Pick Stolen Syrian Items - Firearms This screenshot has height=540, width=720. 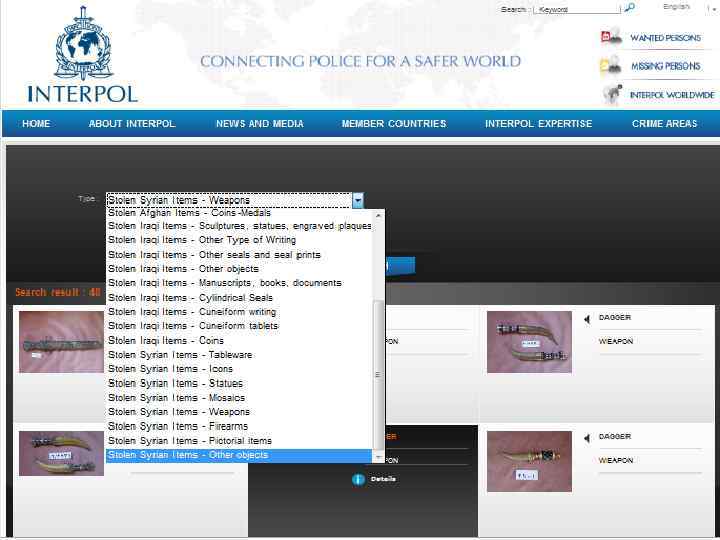(x=239, y=426)
